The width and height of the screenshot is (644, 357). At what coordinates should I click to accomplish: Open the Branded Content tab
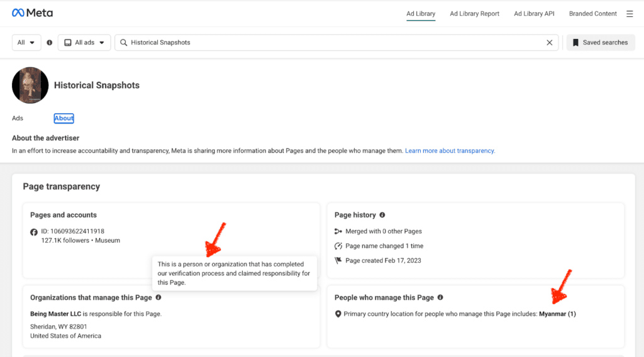click(x=592, y=14)
